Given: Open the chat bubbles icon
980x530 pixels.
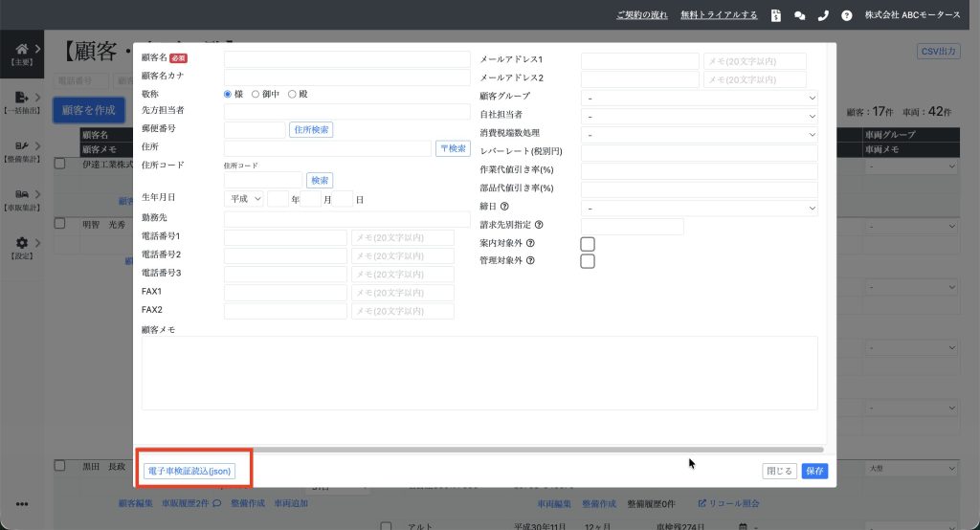Looking at the screenshot, I should (x=800, y=15).
